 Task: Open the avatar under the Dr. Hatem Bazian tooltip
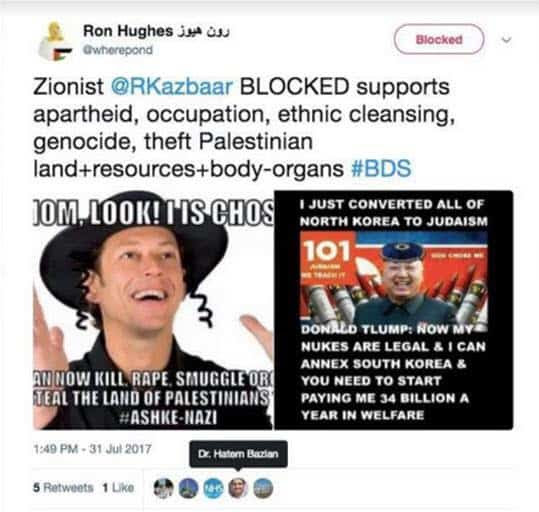(238, 488)
